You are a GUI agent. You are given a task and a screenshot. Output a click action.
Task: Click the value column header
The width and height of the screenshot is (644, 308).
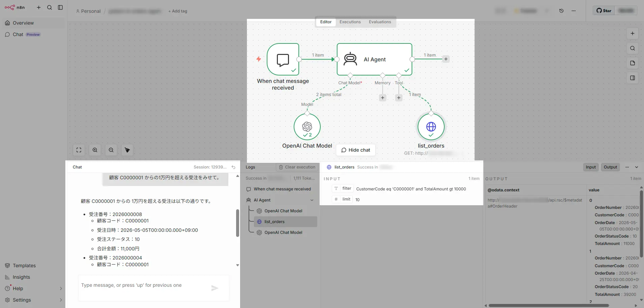(x=594, y=190)
